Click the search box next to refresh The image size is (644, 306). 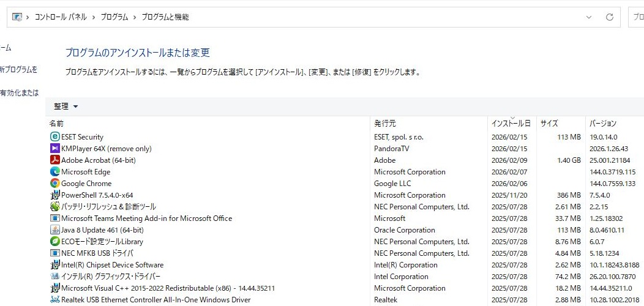pos(637,17)
